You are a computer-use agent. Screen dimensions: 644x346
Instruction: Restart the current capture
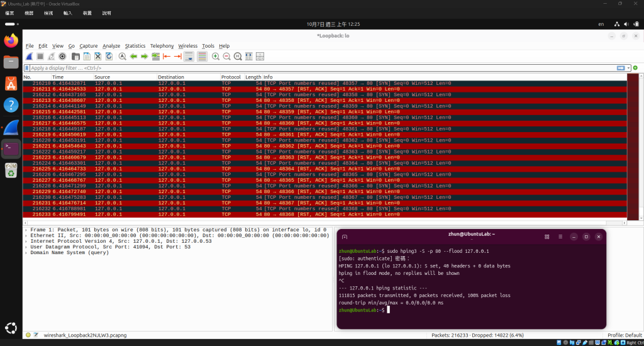(x=52, y=57)
